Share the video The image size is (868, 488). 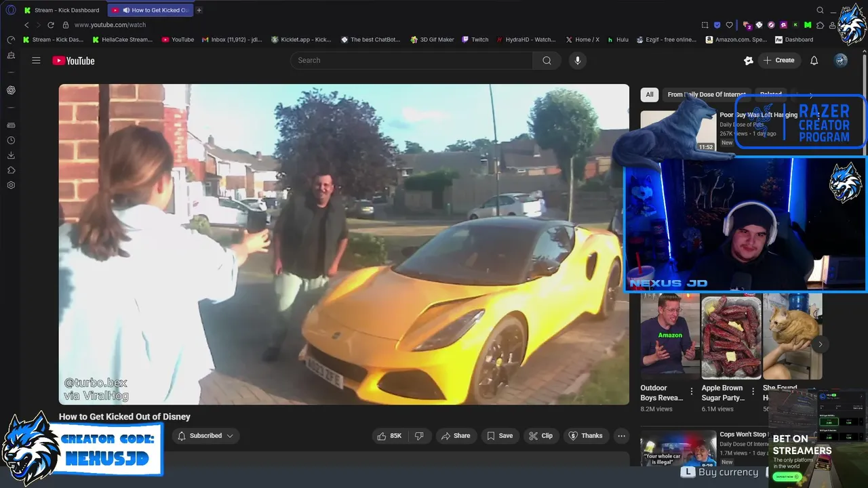pyautogui.click(x=456, y=436)
